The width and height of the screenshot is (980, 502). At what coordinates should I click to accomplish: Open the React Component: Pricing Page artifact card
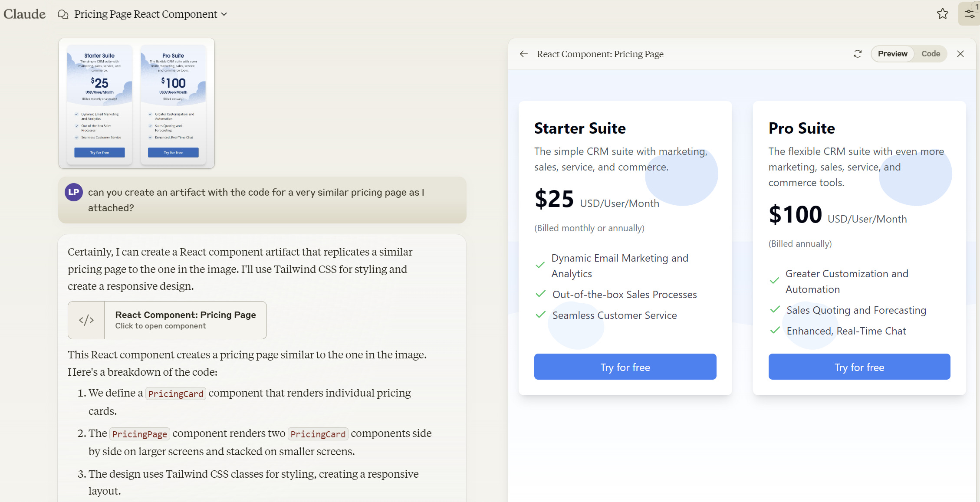pos(185,320)
